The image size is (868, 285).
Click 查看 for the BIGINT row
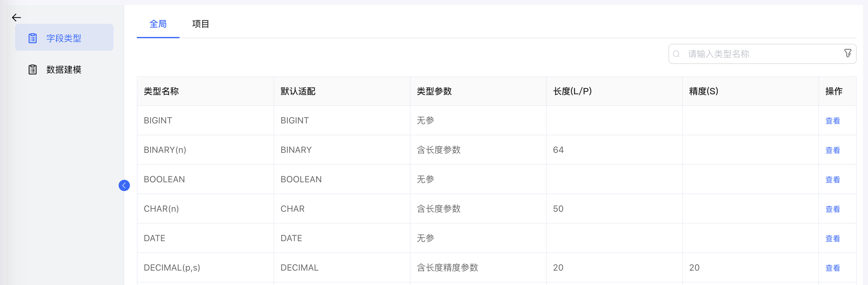tap(832, 121)
